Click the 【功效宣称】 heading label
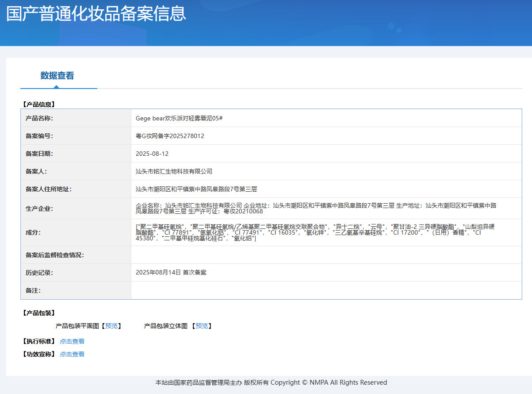 click(38, 354)
